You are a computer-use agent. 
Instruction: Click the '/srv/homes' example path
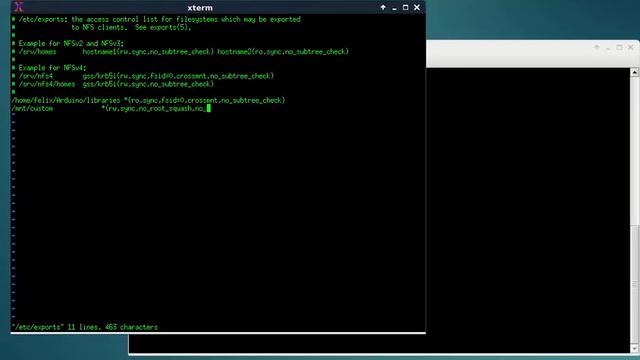(38, 52)
